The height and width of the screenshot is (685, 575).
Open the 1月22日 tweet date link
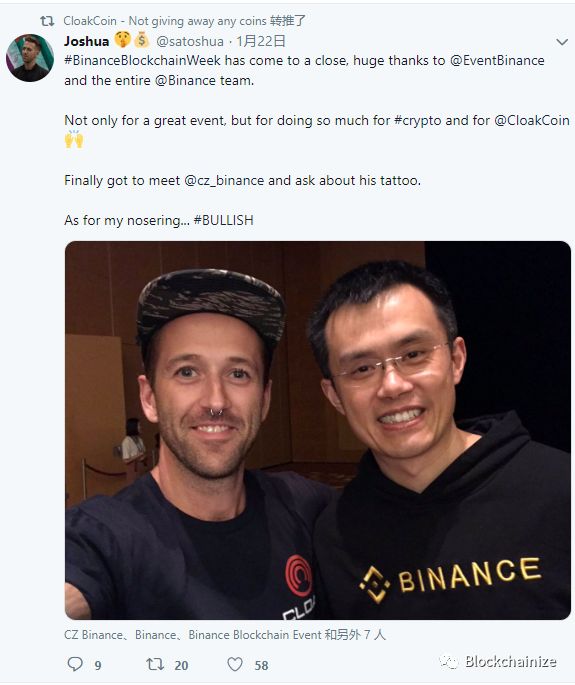(x=261, y=42)
